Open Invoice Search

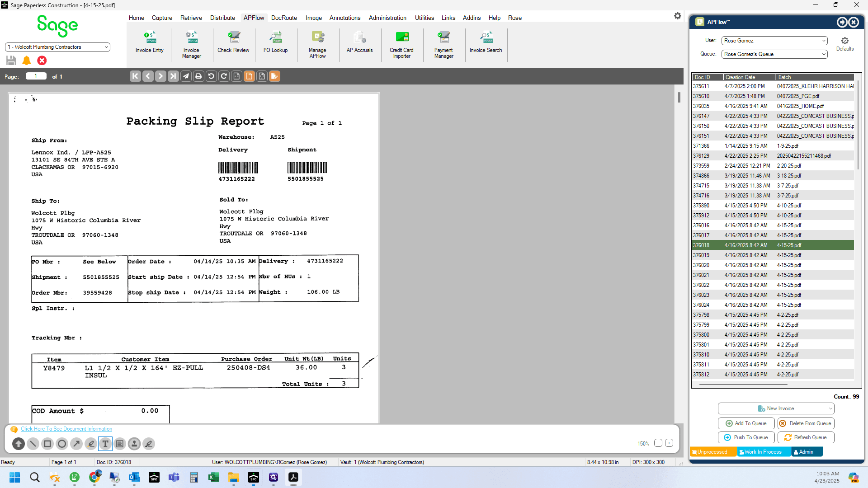click(486, 42)
